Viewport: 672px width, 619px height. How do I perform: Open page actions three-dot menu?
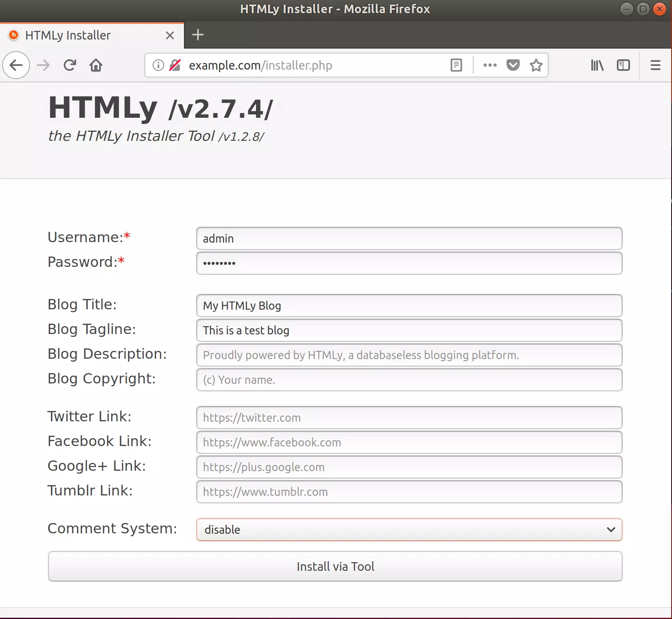[x=490, y=65]
